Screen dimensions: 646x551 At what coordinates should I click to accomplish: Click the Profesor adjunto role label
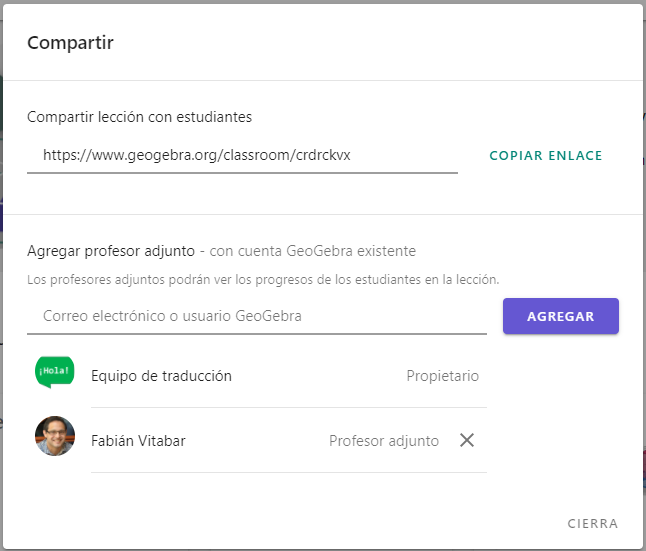click(384, 441)
